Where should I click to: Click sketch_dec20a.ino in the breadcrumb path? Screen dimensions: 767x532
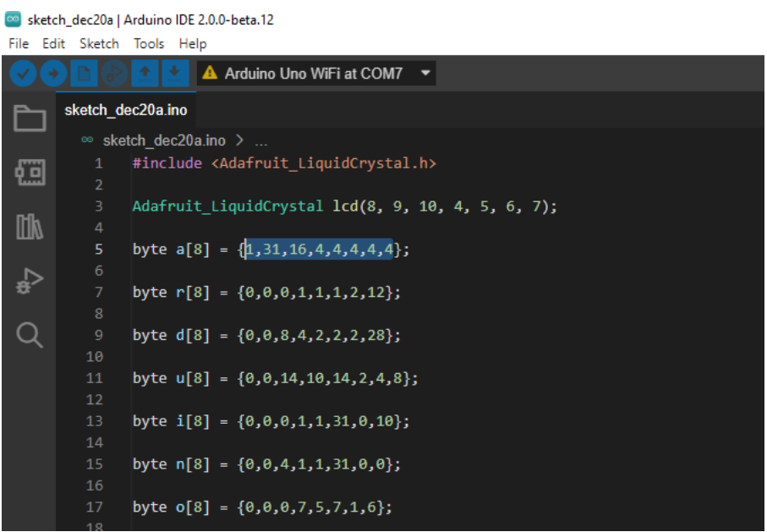click(x=164, y=140)
